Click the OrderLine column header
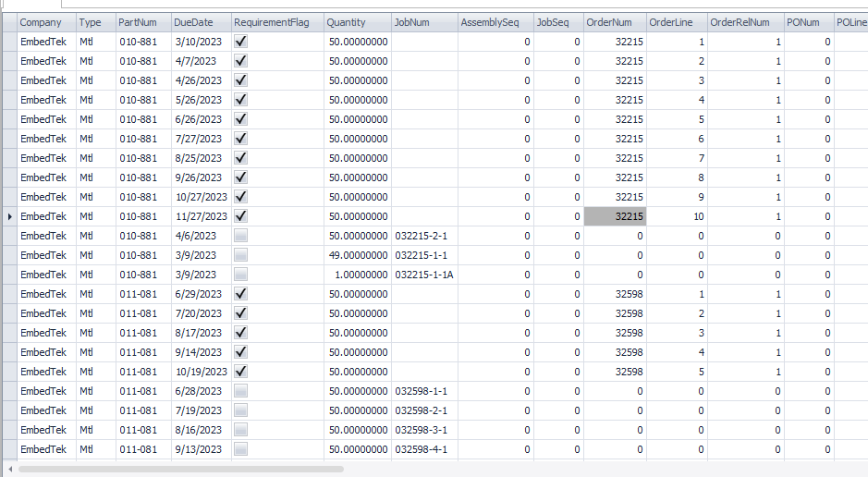 tap(677, 23)
